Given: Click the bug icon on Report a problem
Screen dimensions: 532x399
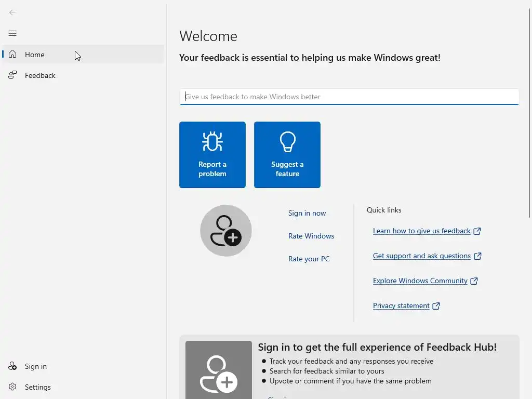Looking at the screenshot, I should point(212,141).
